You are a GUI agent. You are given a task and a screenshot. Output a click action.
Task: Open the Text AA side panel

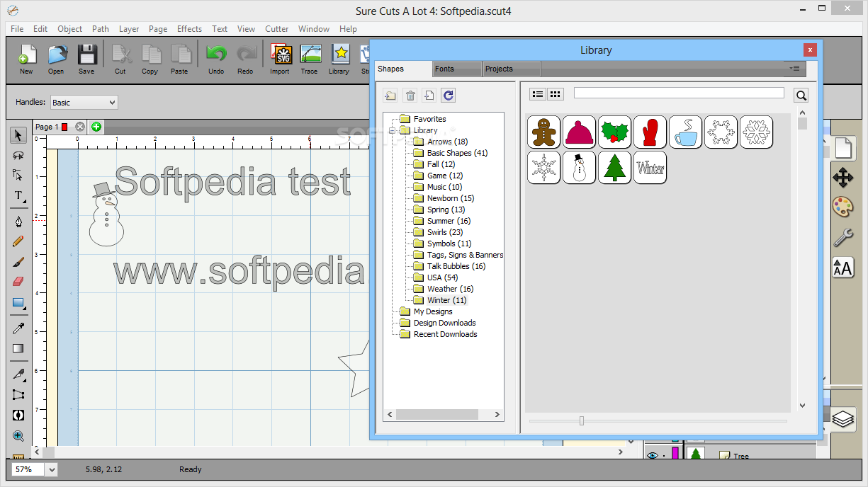(x=842, y=267)
